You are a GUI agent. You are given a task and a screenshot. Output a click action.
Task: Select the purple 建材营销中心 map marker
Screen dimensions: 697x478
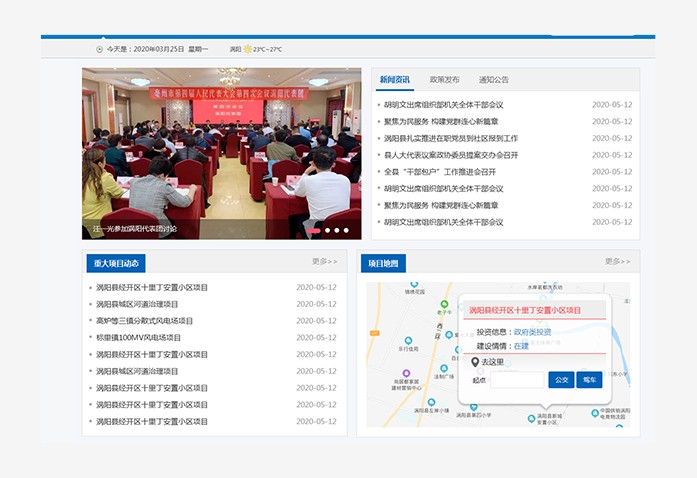[x=406, y=373]
